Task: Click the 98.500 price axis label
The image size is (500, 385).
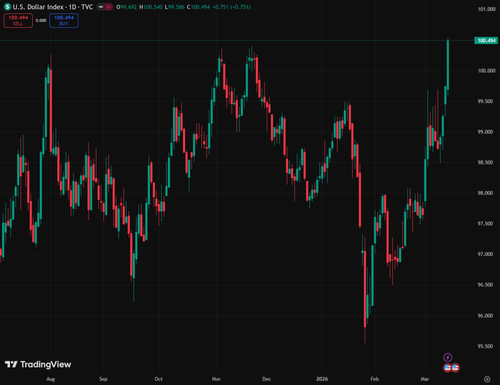Action: coord(485,163)
